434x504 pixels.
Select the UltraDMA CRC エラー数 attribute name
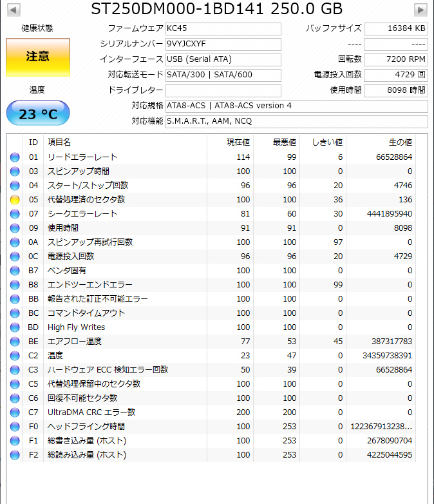coord(91,412)
